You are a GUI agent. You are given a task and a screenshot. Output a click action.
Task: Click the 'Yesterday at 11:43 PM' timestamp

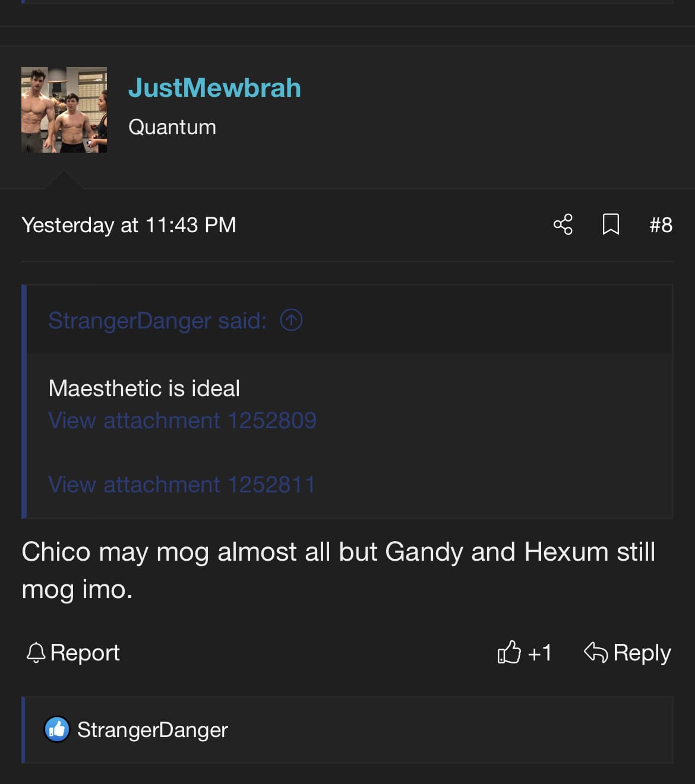[129, 225]
